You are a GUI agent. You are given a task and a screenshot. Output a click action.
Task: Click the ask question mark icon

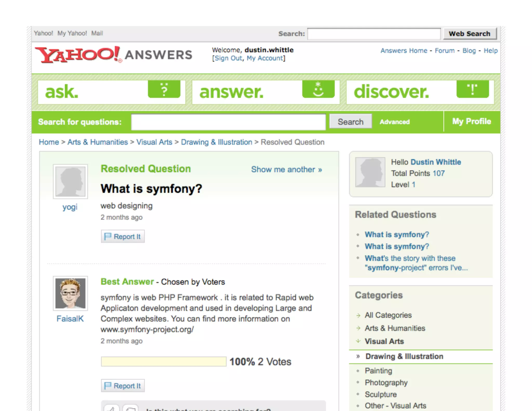pos(164,89)
